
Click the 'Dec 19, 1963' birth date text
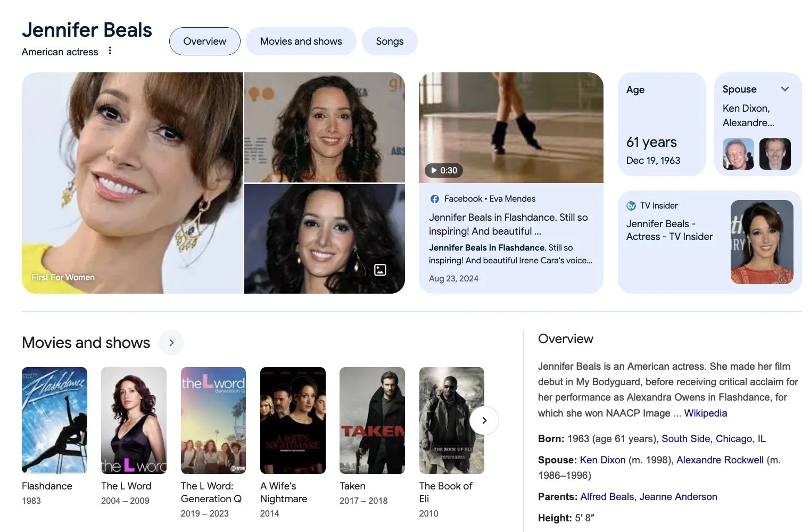[653, 160]
